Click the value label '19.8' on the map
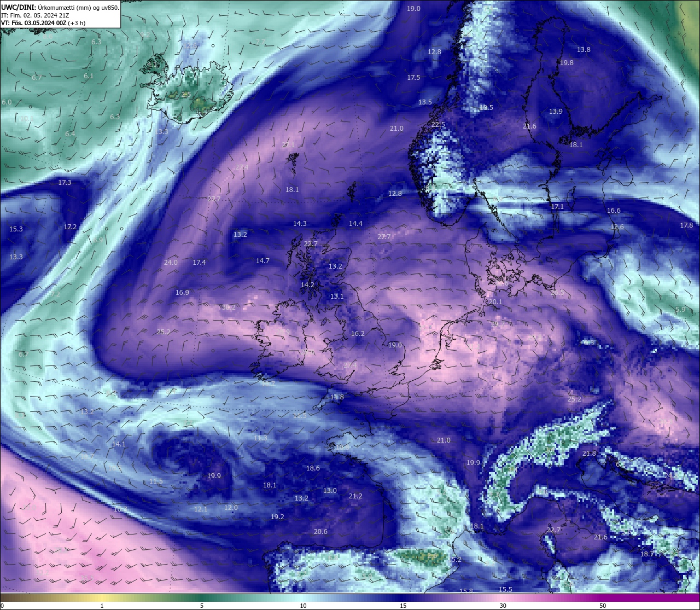The height and width of the screenshot is (610, 700). point(567,63)
